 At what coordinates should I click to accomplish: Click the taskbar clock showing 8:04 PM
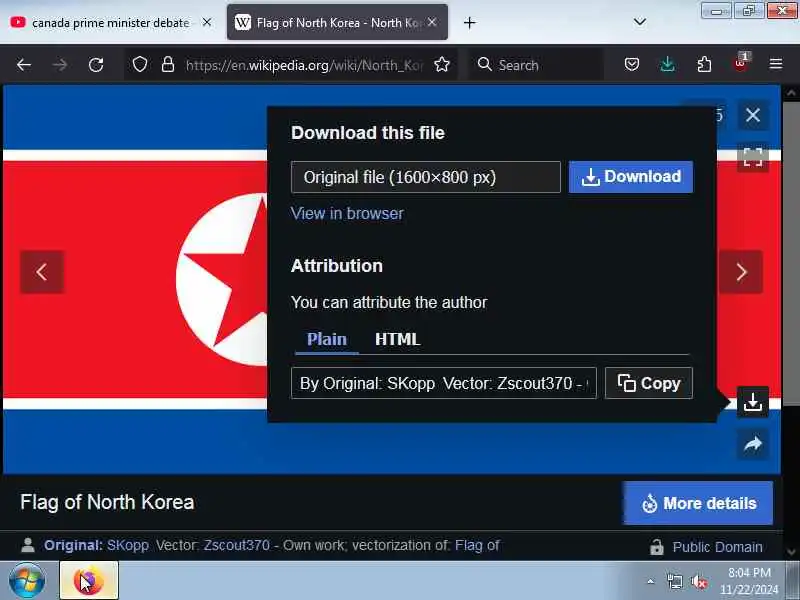coord(749,581)
